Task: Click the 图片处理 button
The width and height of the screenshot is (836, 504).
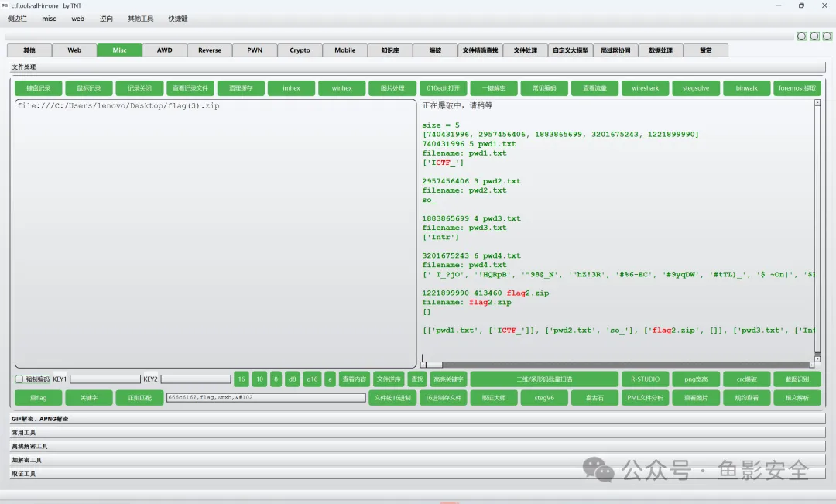Action: click(x=392, y=88)
